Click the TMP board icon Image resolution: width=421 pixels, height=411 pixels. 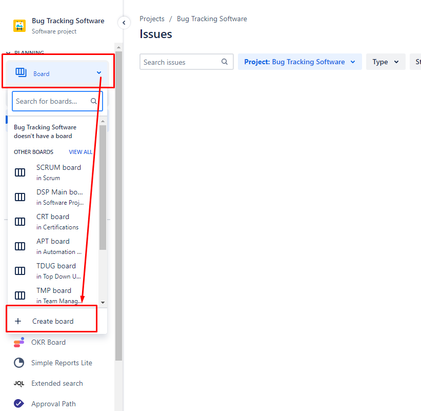coord(20,295)
